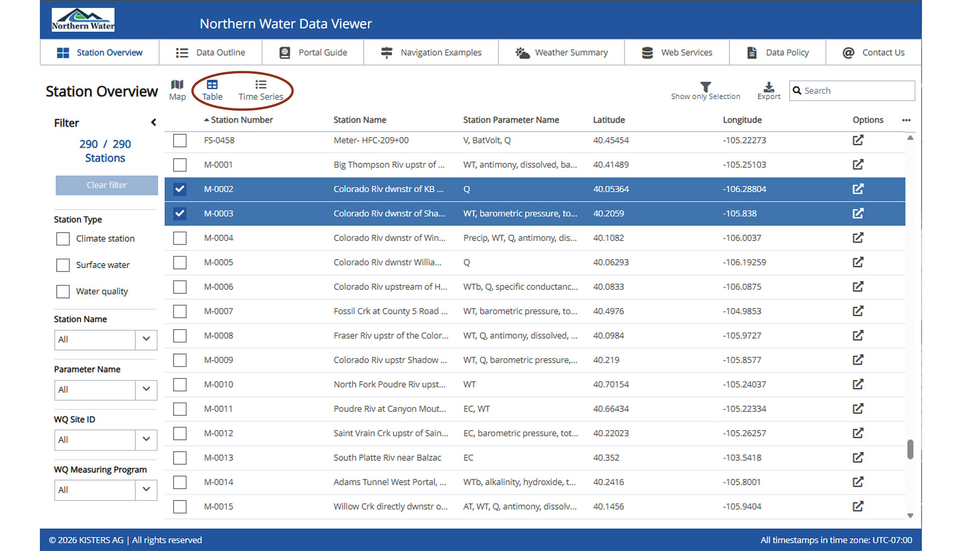Sort by Latitude column header
980x551 pixels.
pyautogui.click(x=609, y=120)
